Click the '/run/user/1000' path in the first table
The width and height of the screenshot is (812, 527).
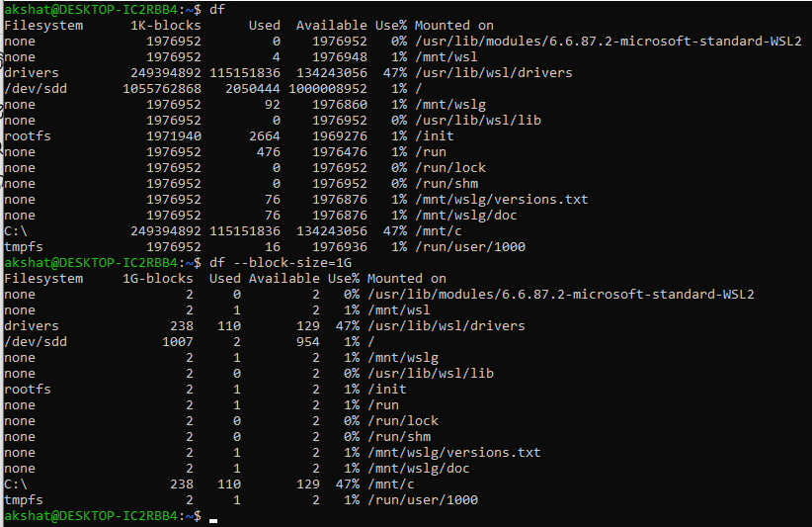click(470, 246)
